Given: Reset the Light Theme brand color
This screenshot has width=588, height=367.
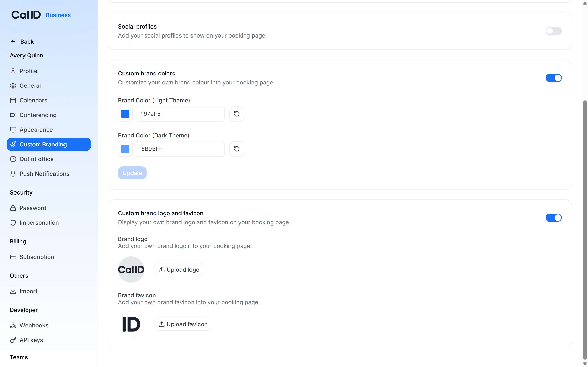Looking at the screenshot, I should coord(237,114).
